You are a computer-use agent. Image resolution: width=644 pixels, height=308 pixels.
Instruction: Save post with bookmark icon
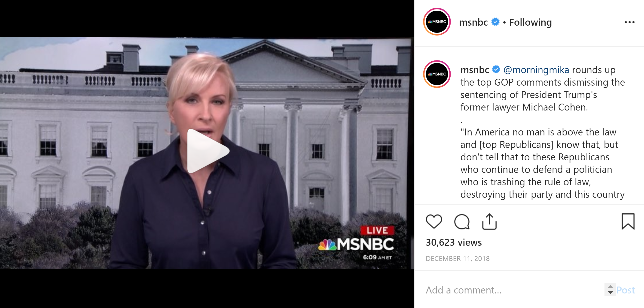[x=628, y=221]
